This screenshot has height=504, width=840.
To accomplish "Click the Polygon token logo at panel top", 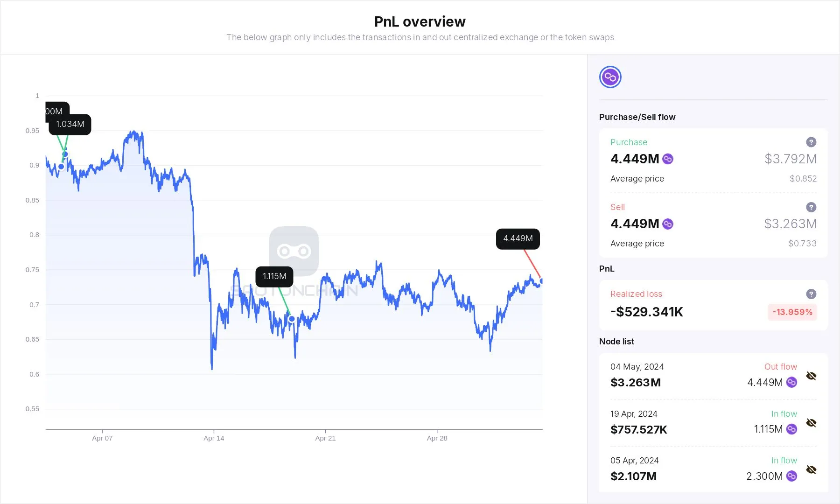I will click(610, 77).
